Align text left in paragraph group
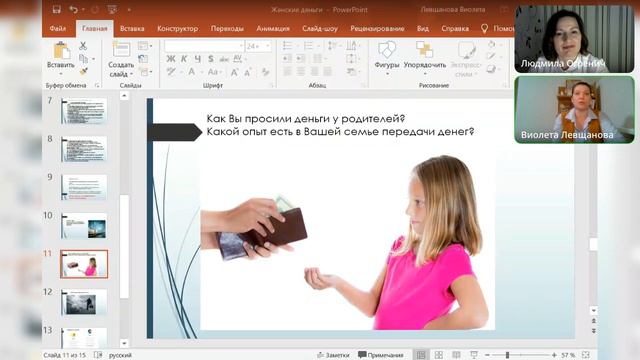Viewport: 640px width, 360px height. (x=287, y=72)
